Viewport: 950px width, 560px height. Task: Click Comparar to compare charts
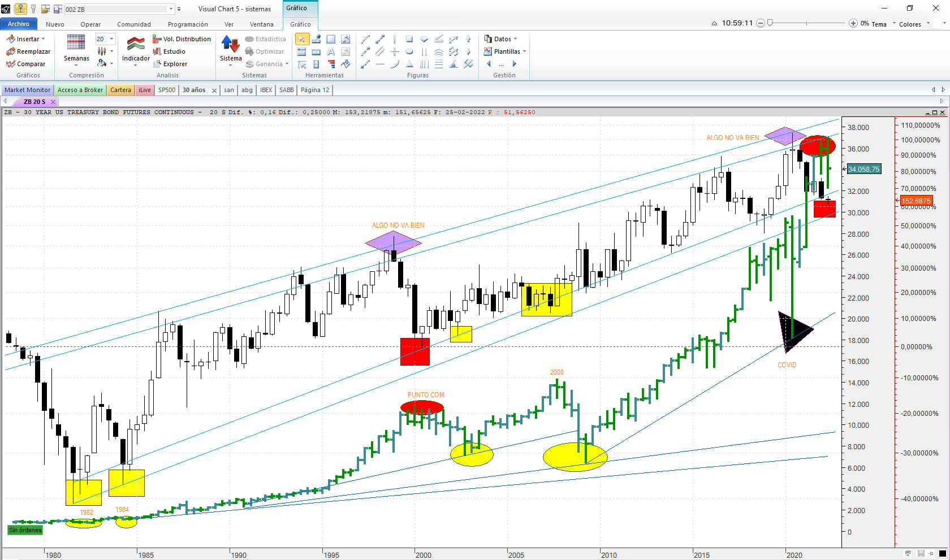click(26, 64)
